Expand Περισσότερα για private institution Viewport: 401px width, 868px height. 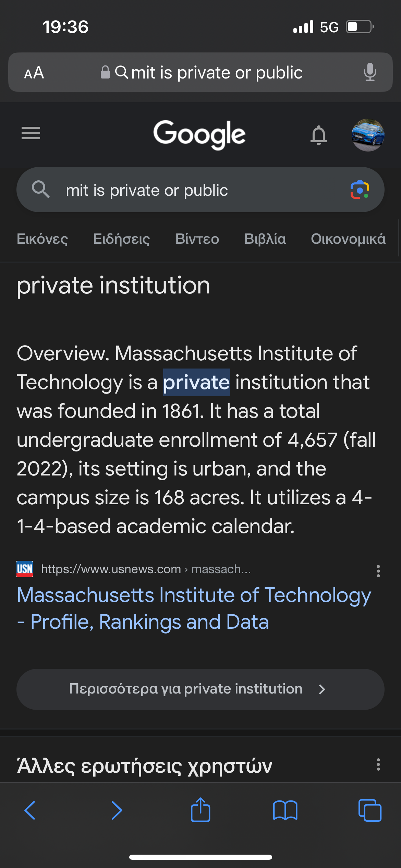[x=200, y=689]
